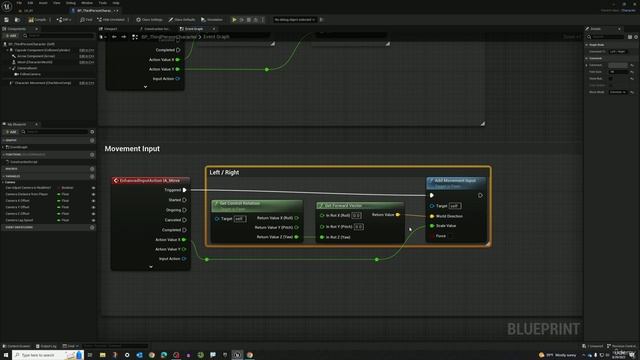The width and height of the screenshot is (640, 360).
Task: Click the Simulation button
Action: tap(212, 20)
